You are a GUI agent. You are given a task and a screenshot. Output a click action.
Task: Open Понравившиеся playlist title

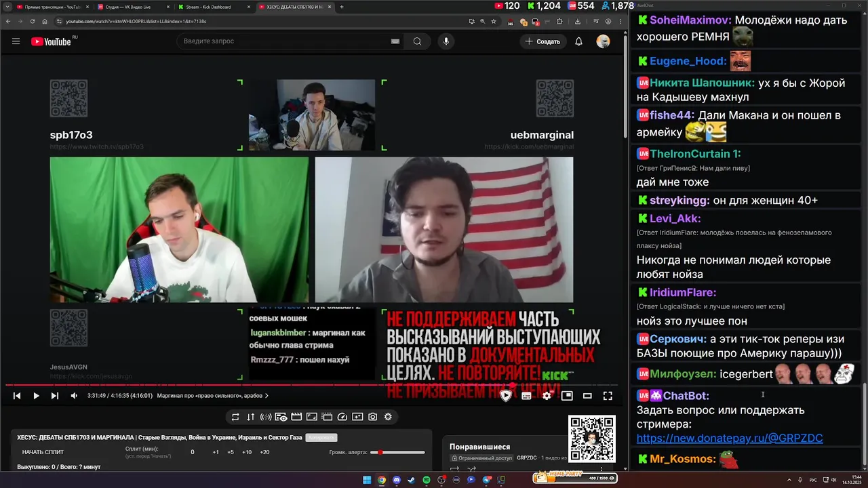point(479,447)
